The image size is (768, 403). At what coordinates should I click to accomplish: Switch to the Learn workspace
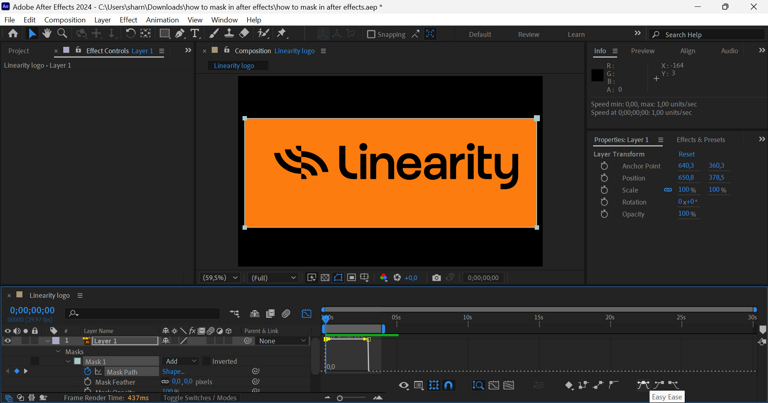pos(576,34)
